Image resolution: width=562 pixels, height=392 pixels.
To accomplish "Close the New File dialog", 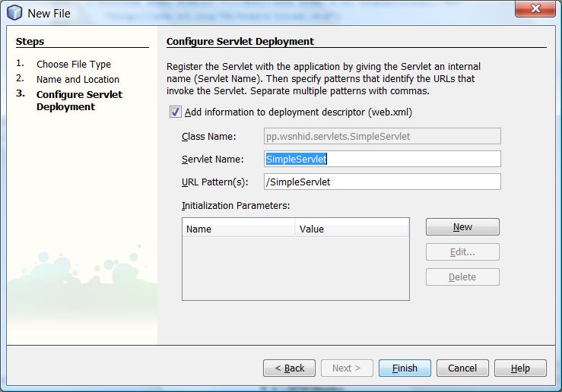I will (535, 8).
